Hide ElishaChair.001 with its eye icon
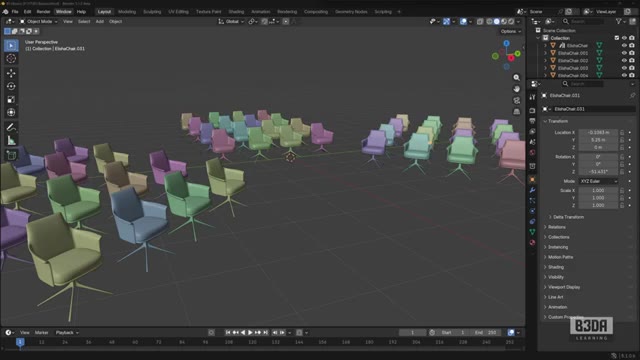This screenshot has height=360, width=640. coord(624,53)
